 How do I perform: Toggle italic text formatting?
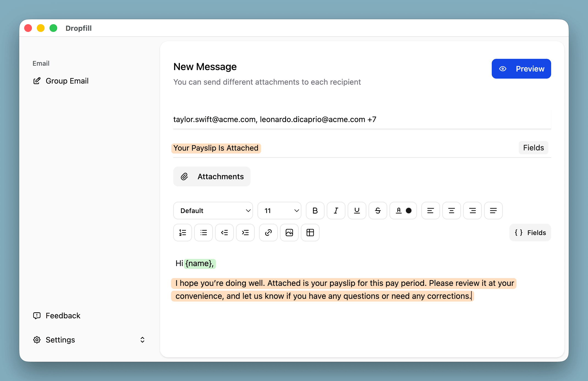click(336, 211)
